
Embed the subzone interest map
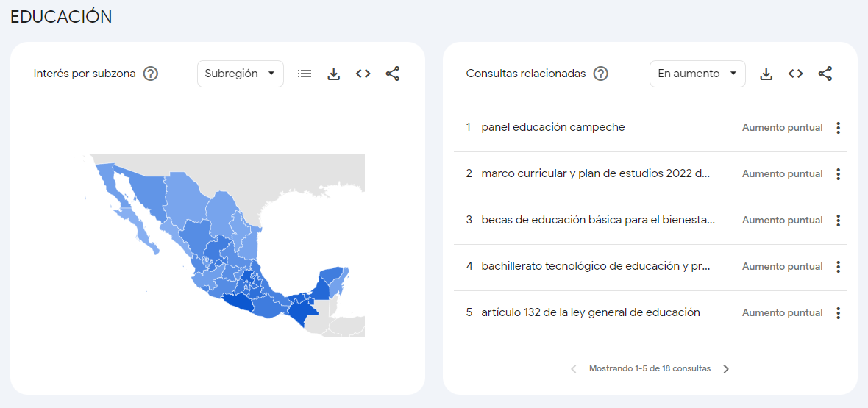click(363, 74)
